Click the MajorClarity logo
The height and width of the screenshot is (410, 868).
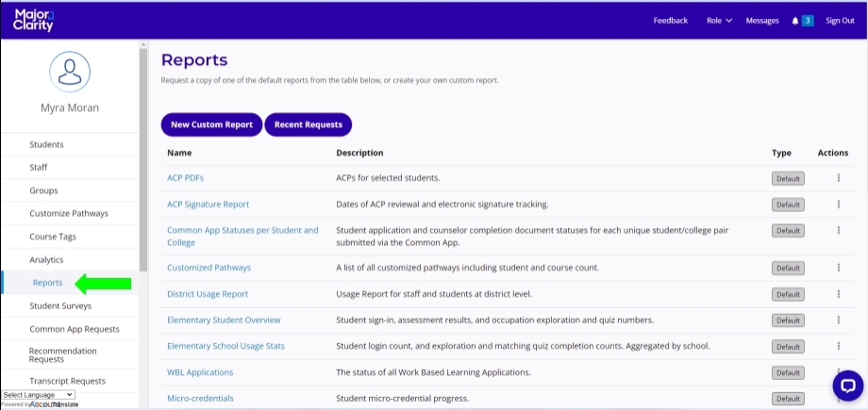34,21
